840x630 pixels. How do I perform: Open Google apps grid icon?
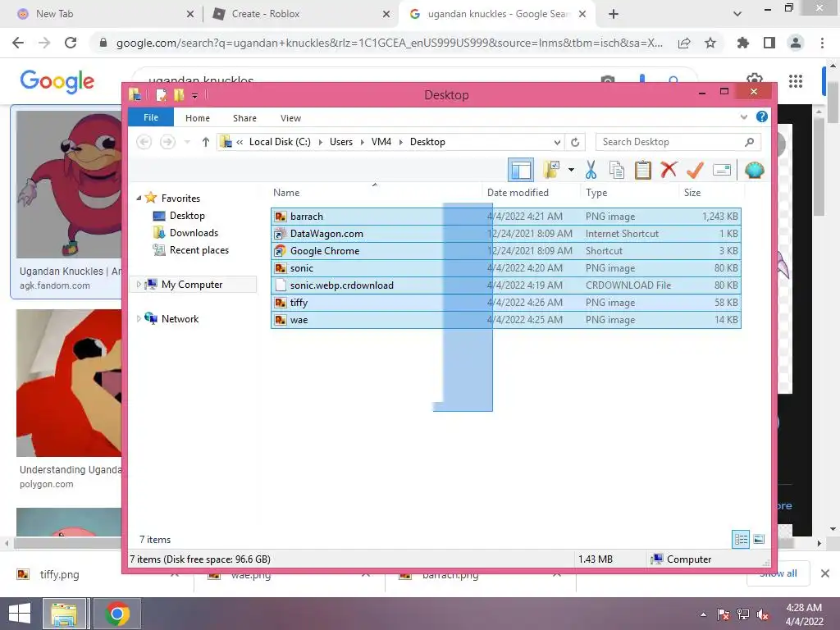click(x=796, y=81)
